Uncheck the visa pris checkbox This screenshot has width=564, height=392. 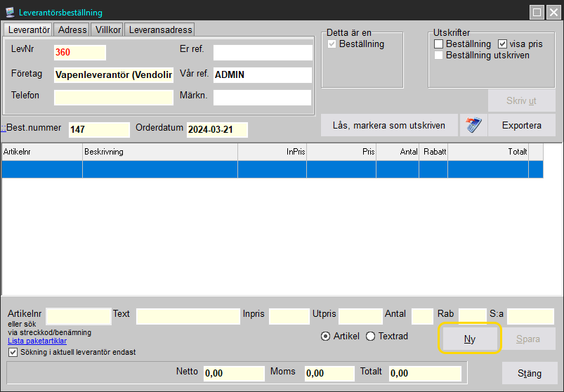[502, 44]
